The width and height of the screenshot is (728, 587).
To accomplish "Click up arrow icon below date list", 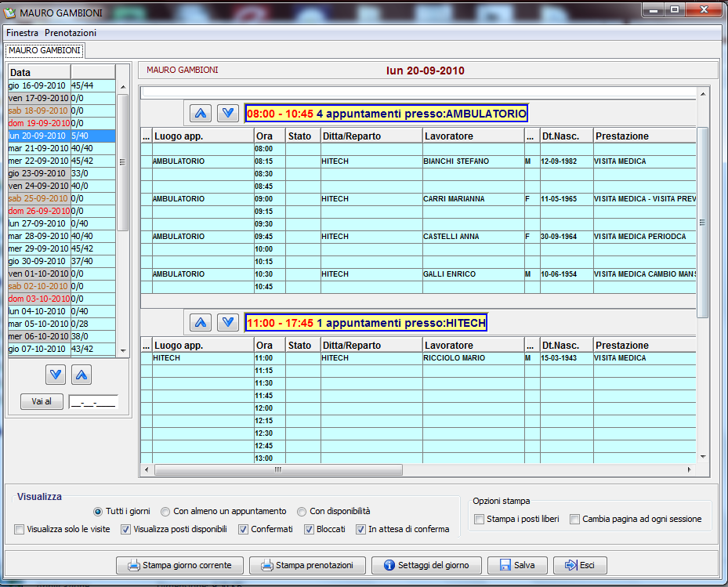I will pyautogui.click(x=81, y=375).
